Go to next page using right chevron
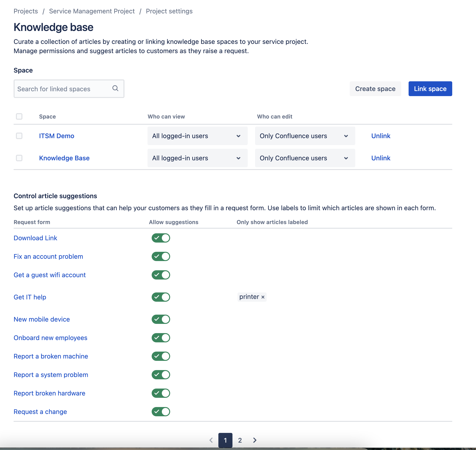Screen dimensions: 476x450 (255, 440)
